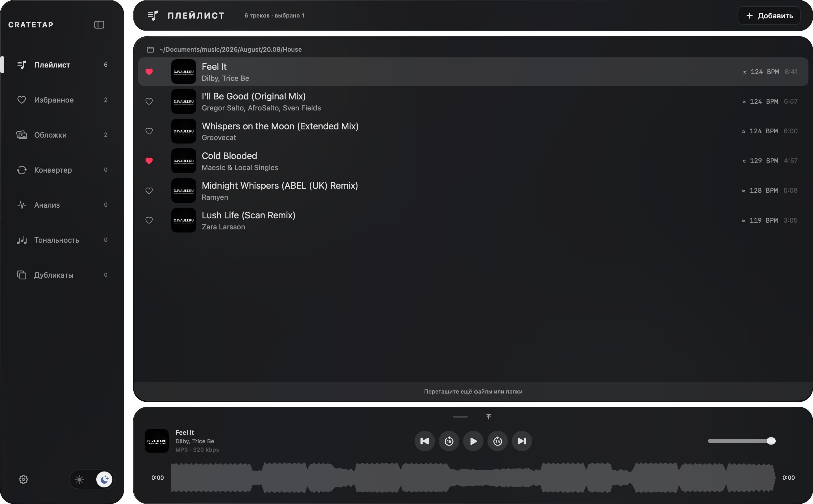The height and width of the screenshot is (504, 813).
Task: Click the 124 BPM value of Feel It
Action: point(761,72)
